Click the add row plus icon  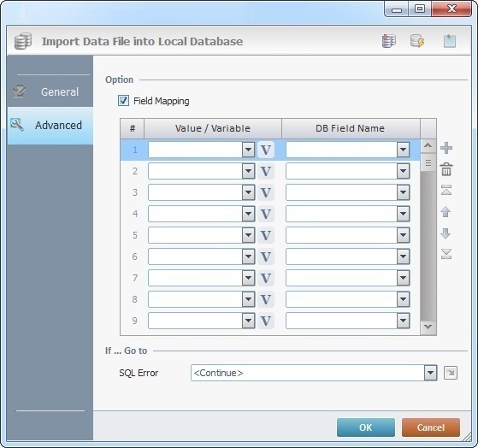click(446, 148)
